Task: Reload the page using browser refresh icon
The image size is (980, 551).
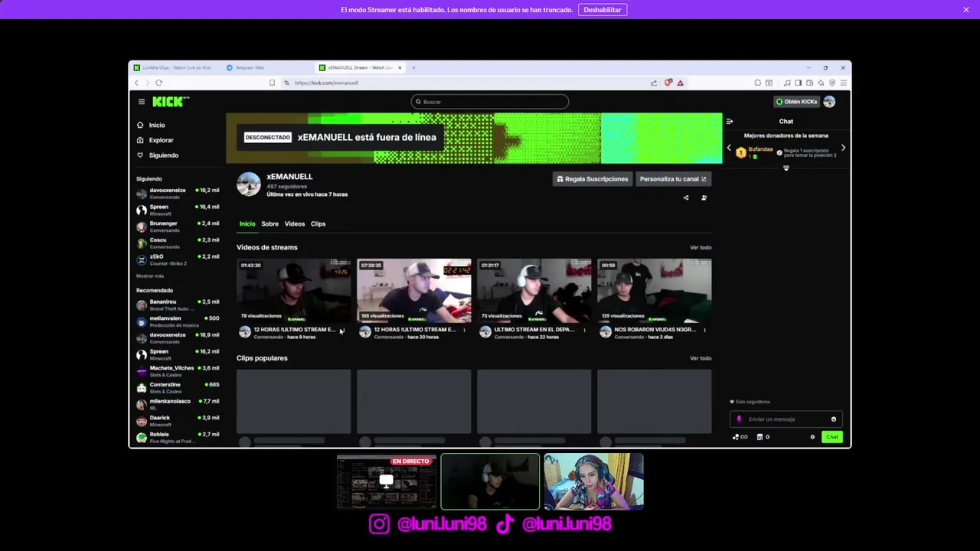Action: [x=158, y=83]
